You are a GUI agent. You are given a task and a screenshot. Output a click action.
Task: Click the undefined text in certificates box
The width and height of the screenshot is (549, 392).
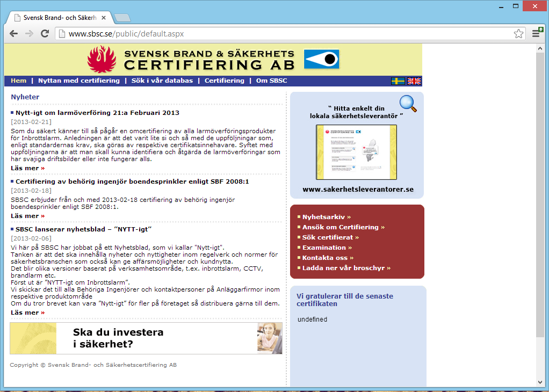click(x=312, y=320)
